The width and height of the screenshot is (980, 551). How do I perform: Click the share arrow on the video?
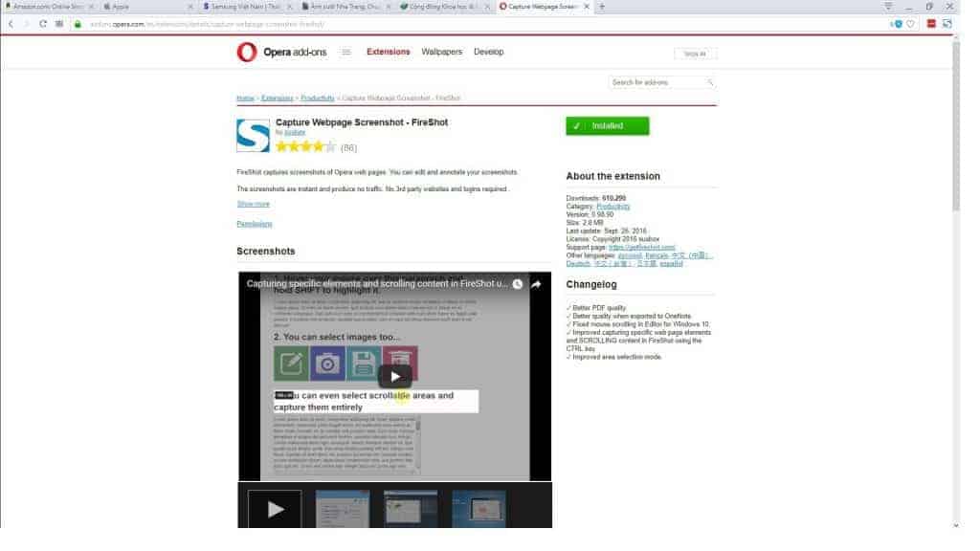[x=536, y=284]
